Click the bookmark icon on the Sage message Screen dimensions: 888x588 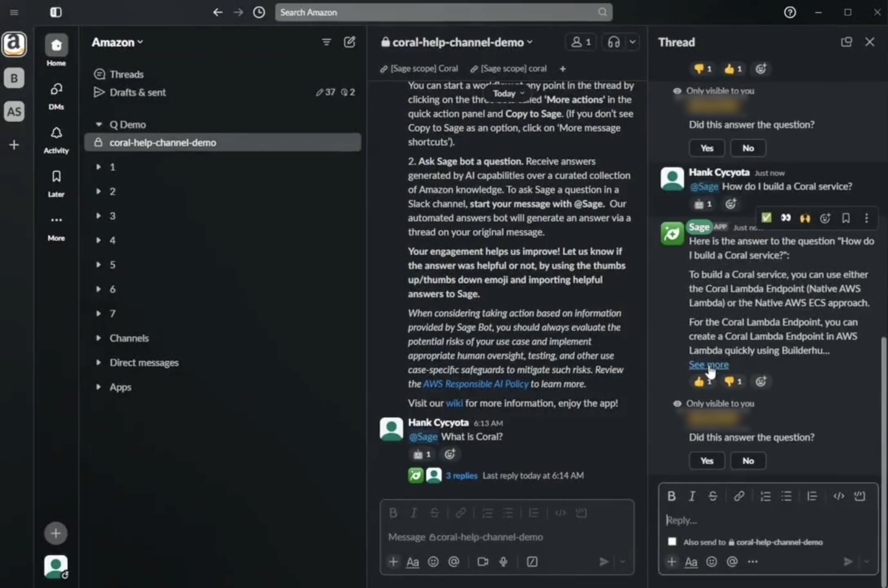pyautogui.click(x=845, y=218)
